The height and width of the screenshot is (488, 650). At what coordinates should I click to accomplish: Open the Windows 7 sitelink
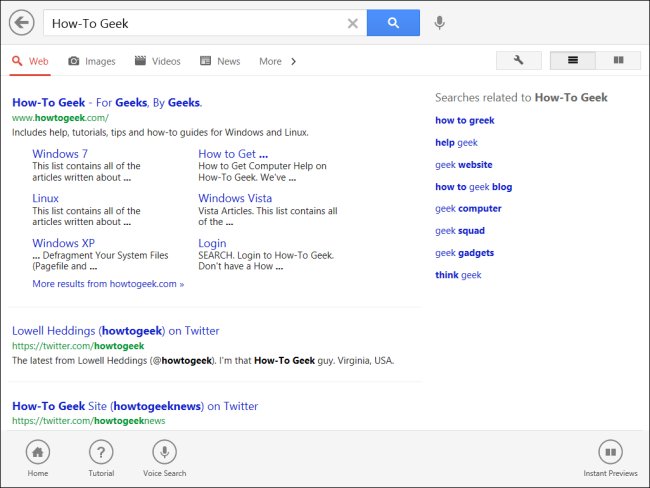click(60, 154)
